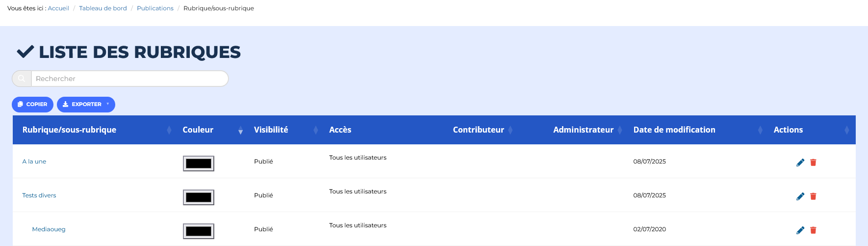This screenshot has height=246, width=868.
Task: Sort by Date de modification
Action: [x=674, y=130]
